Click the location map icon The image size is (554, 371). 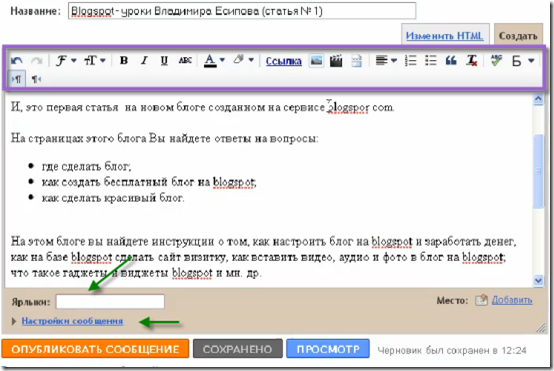[x=481, y=300]
